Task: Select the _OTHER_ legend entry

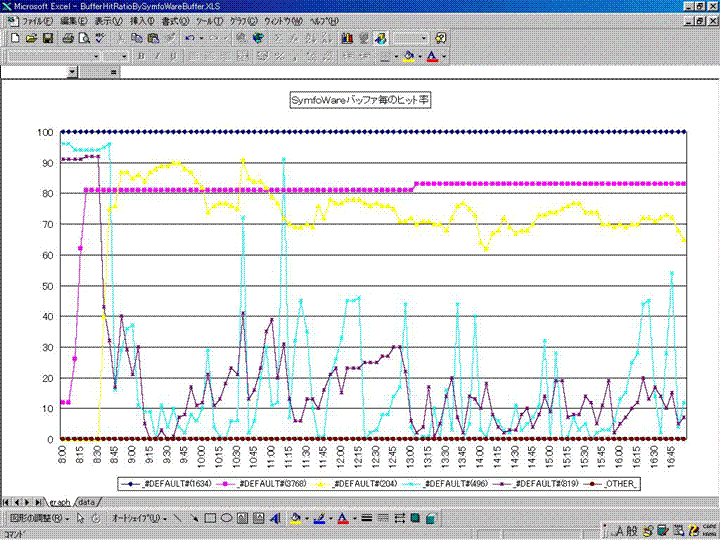Action: tap(619, 483)
